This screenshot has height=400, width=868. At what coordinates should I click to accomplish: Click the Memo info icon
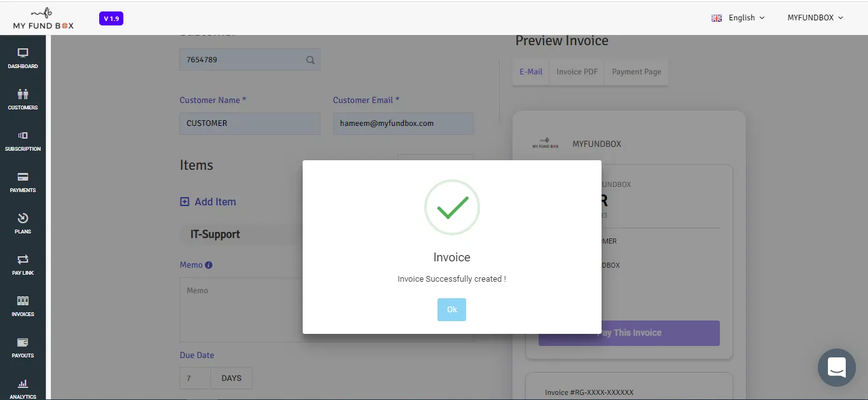coord(209,265)
